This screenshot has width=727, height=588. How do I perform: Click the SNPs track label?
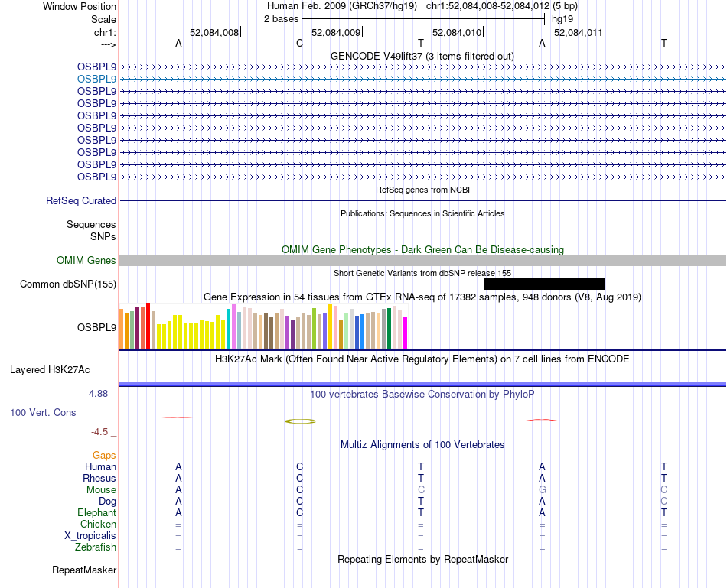tap(103, 236)
